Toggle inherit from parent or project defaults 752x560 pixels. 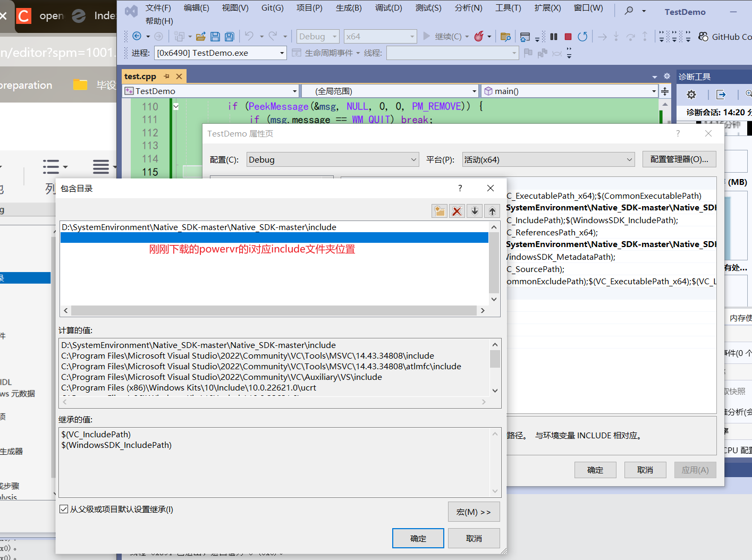tap(64, 509)
